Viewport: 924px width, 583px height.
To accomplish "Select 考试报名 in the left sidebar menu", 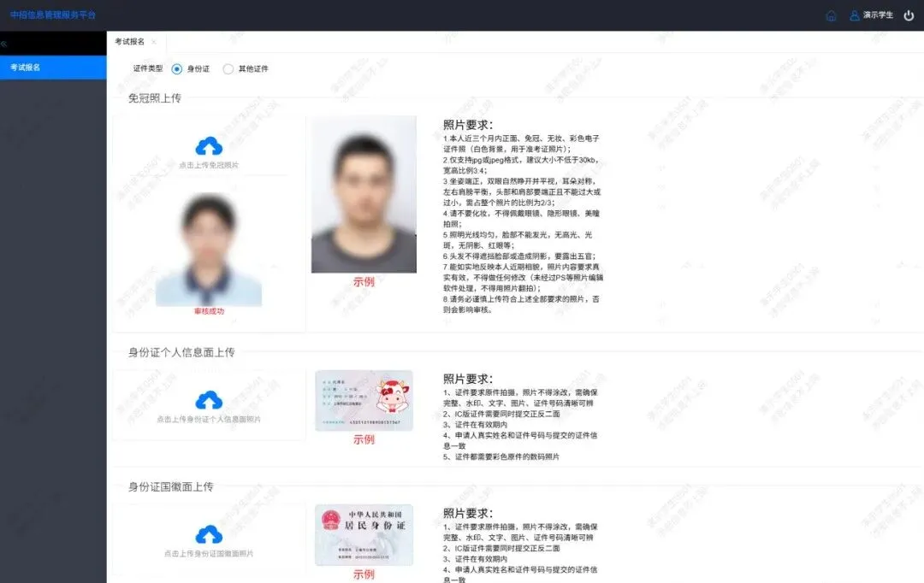I will click(27, 67).
